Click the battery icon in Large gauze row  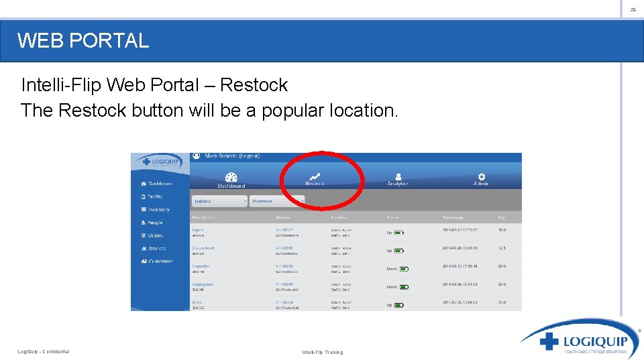[404, 287]
